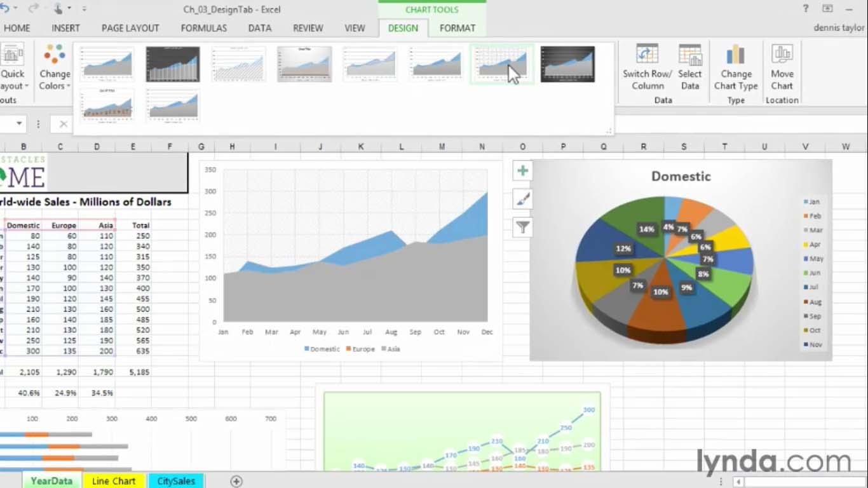Select the dark background second chart style
The height and width of the screenshot is (488, 868).
[173, 64]
